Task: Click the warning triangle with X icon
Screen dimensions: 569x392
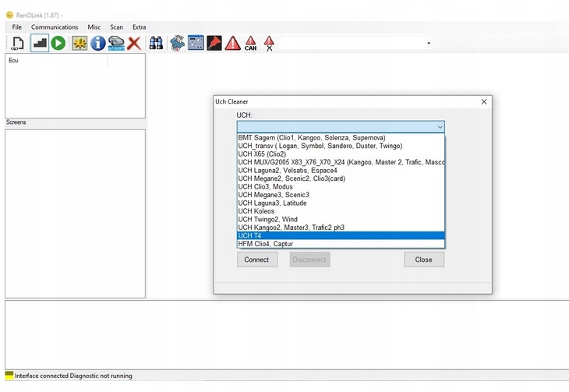Action: pyautogui.click(x=269, y=43)
